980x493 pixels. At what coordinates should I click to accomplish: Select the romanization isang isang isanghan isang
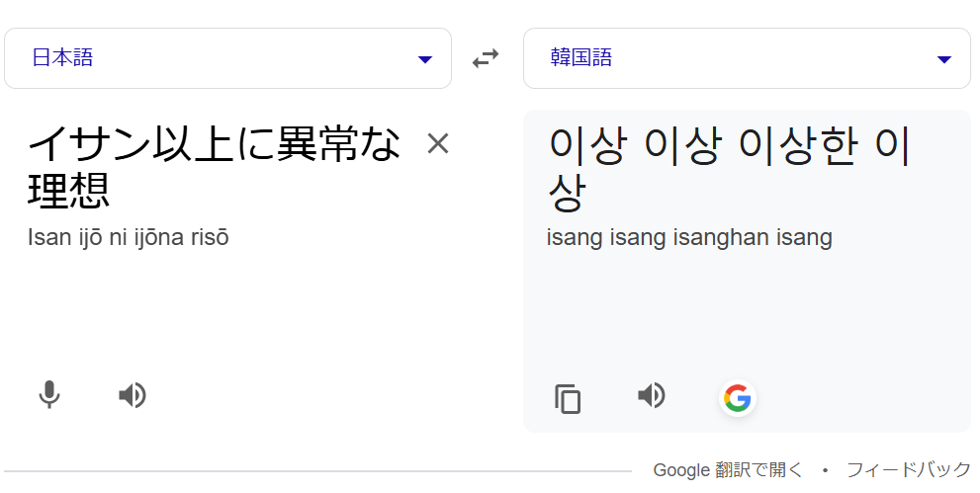tap(689, 238)
